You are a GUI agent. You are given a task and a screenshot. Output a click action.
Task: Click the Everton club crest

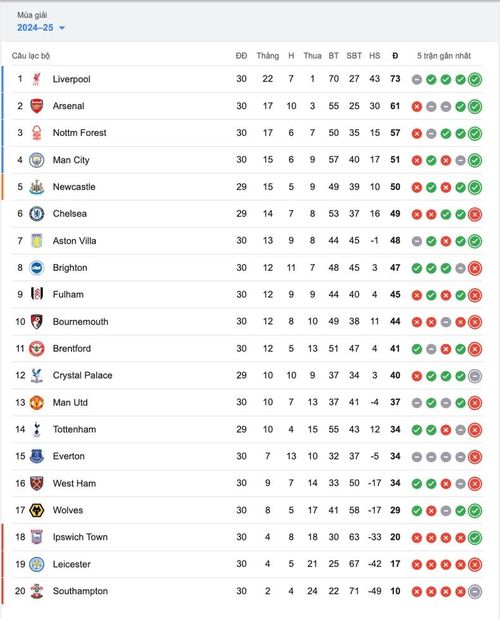(x=37, y=456)
